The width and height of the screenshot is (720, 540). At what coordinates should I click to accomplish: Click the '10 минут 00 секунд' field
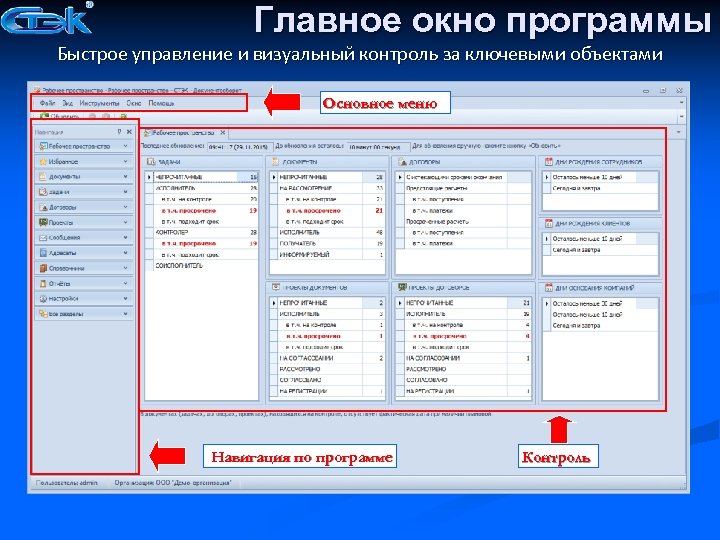tap(378, 147)
